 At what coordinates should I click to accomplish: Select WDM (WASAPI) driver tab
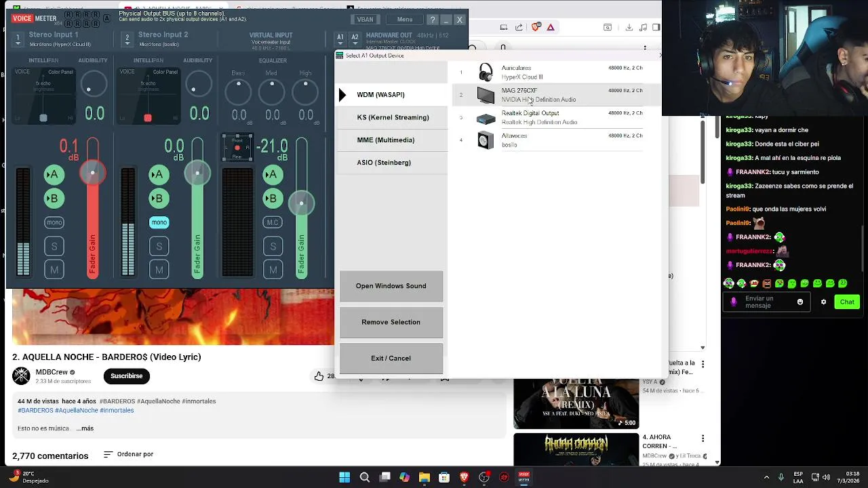pyautogui.click(x=391, y=95)
